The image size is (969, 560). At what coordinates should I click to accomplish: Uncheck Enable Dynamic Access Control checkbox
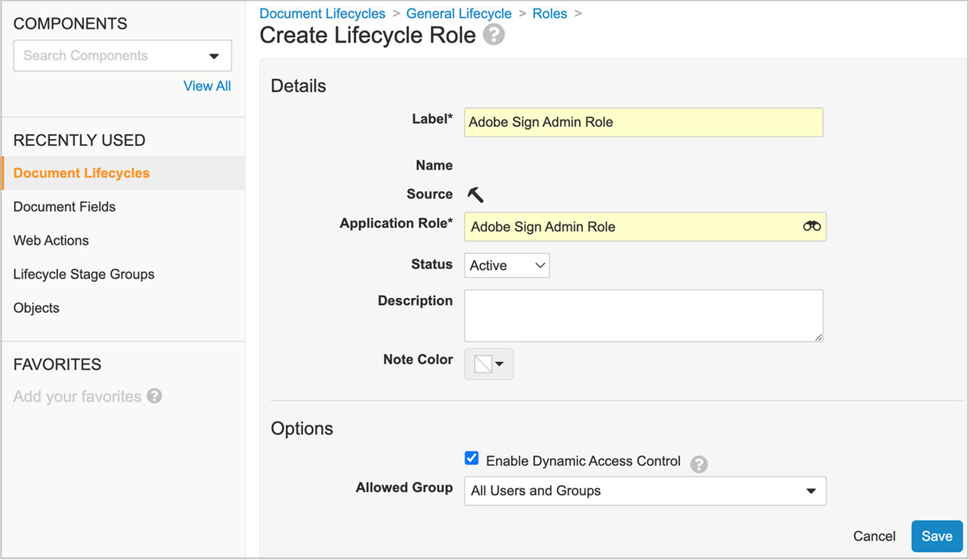tap(471, 458)
